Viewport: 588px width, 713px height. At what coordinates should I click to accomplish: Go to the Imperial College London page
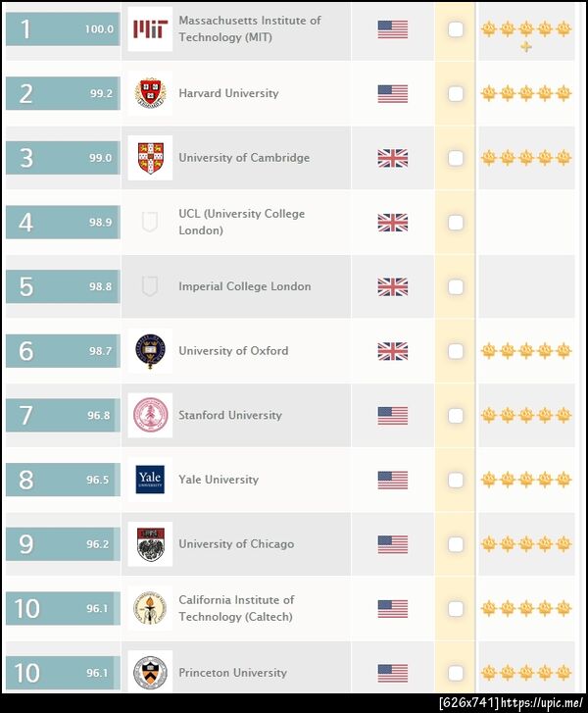click(x=244, y=286)
